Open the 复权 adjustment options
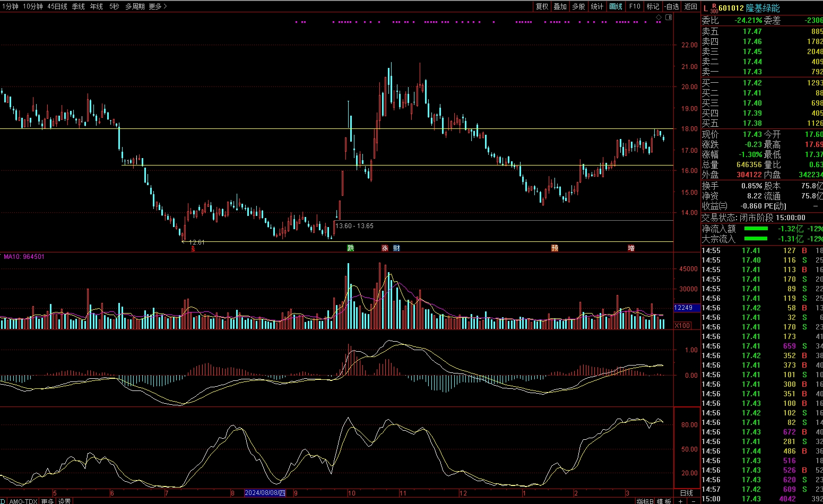This screenshot has width=823, height=504. point(542,6)
